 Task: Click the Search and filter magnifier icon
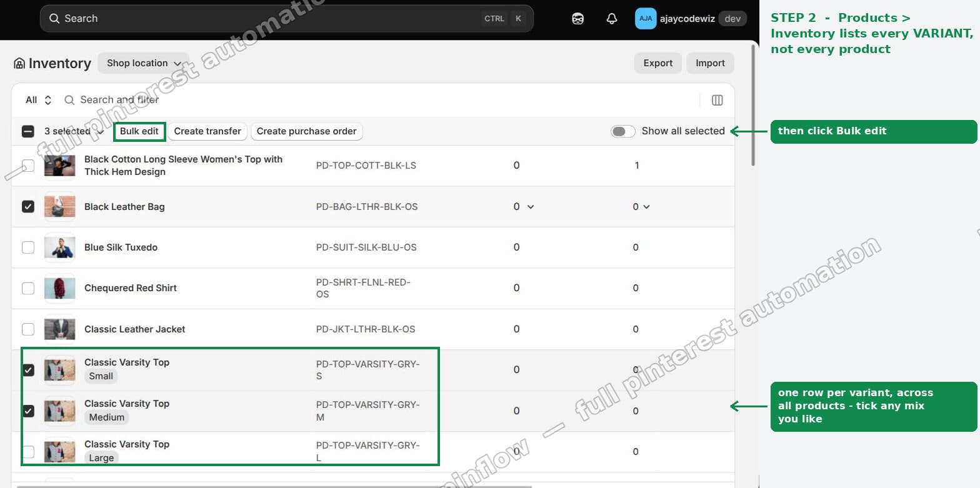69,100
